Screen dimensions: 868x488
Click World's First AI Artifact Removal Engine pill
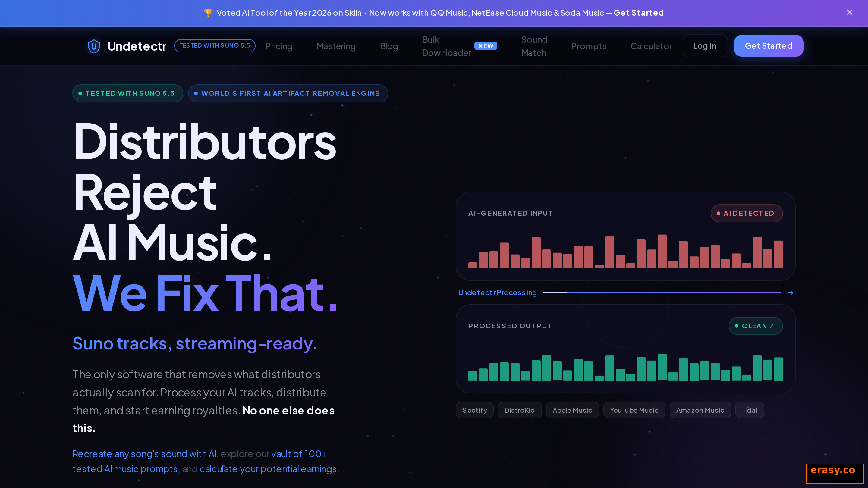pos(288,93)
